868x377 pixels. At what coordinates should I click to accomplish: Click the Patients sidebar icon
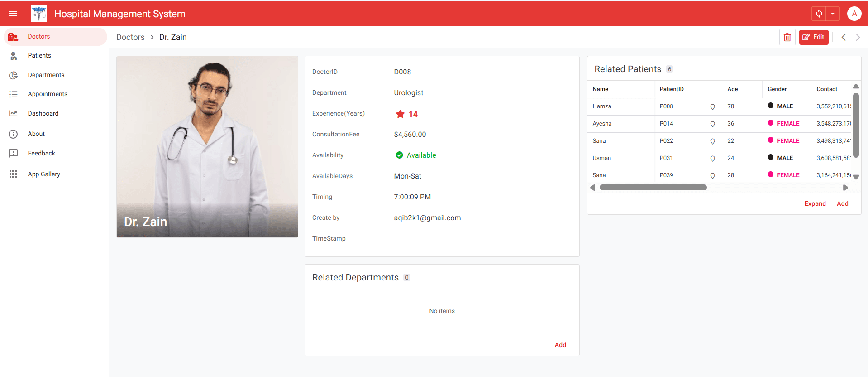13,56
